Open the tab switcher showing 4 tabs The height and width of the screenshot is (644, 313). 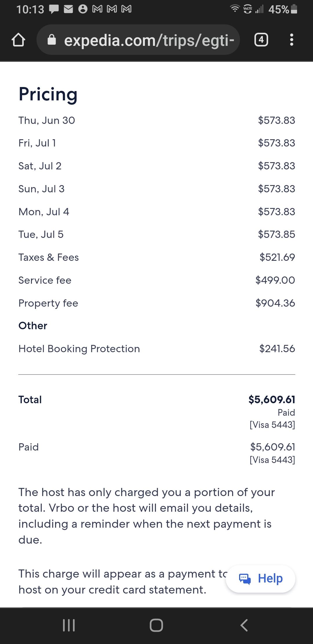tap(261, 40)
